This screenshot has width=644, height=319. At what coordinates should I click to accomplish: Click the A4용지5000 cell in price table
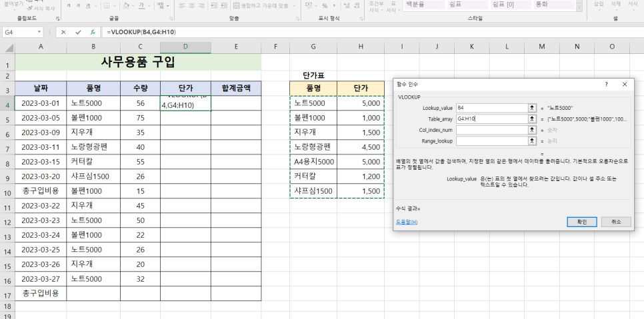pos(313,162)
